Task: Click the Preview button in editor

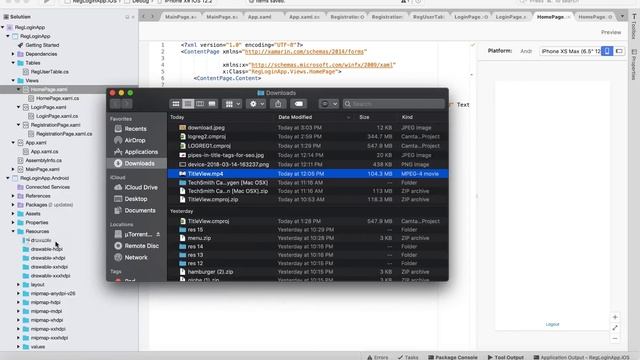Action: click(611, 32)
